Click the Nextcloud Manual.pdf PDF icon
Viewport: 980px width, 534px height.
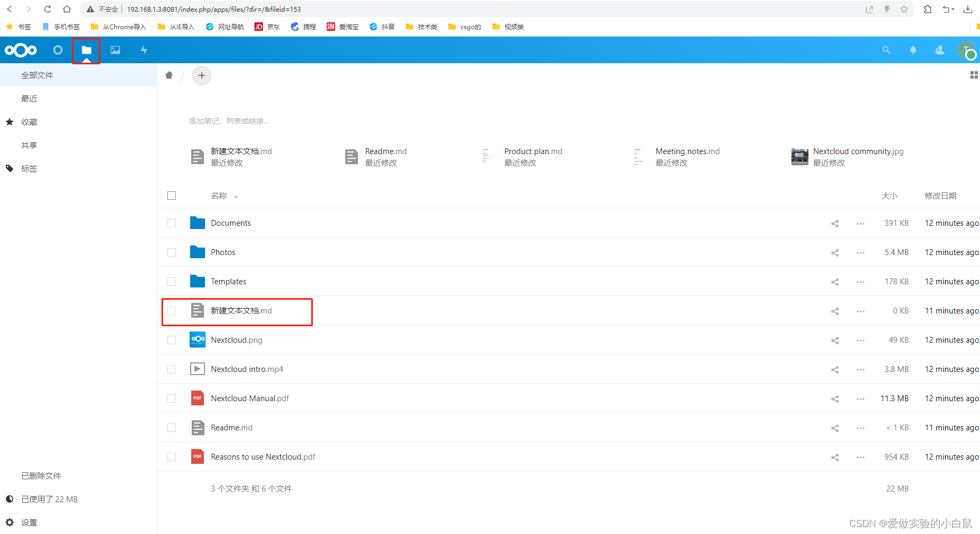point(198,398)
